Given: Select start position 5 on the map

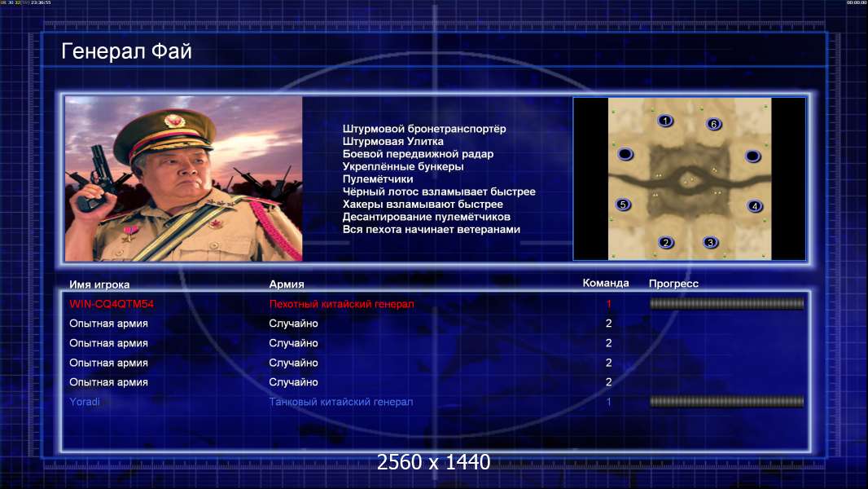Looking at the screenshot, I should [x=623, y=205].
